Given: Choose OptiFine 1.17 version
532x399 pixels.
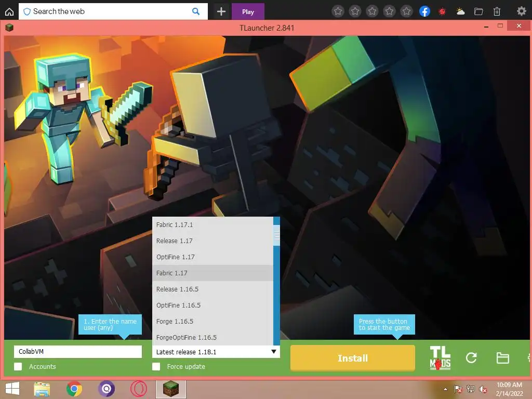Looking at the screenshot, I should coord(212,257).
